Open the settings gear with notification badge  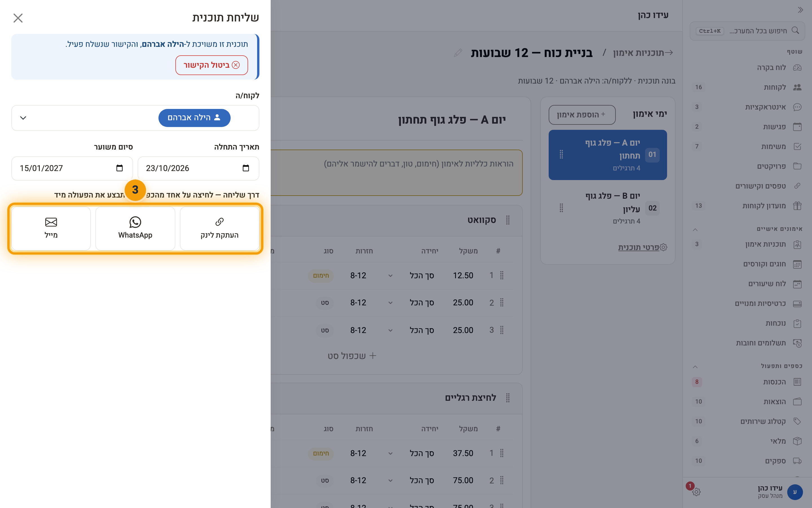(x=696, y=492)
